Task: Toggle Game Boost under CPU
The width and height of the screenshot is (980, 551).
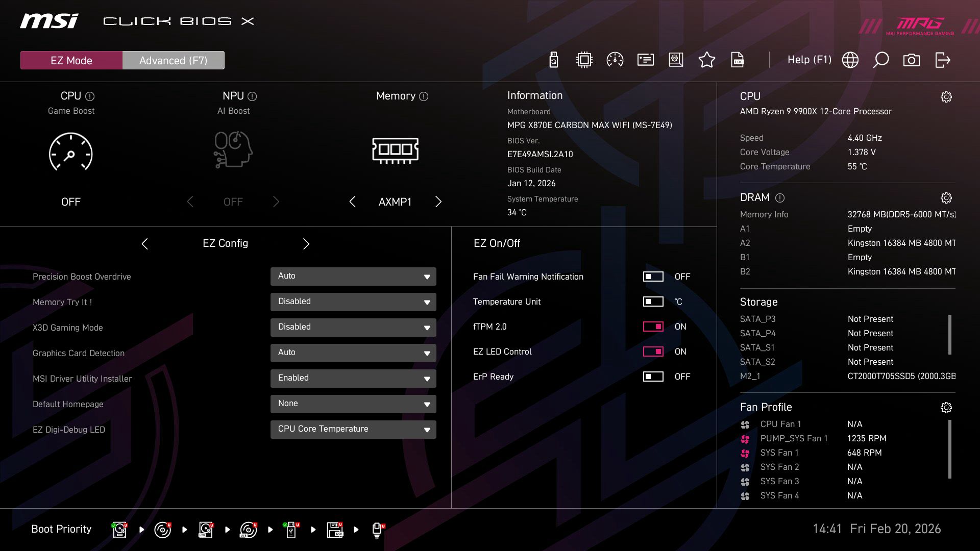Action: click(x=70, y=153)
